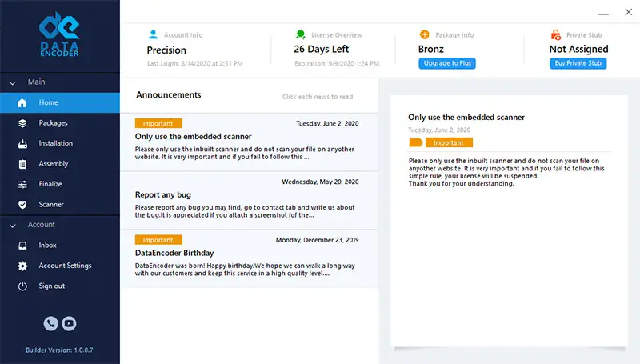The height and width of the screenshot is (364, 640).
Task: Collapse the Account section chevron
Action: click(13, 226)
